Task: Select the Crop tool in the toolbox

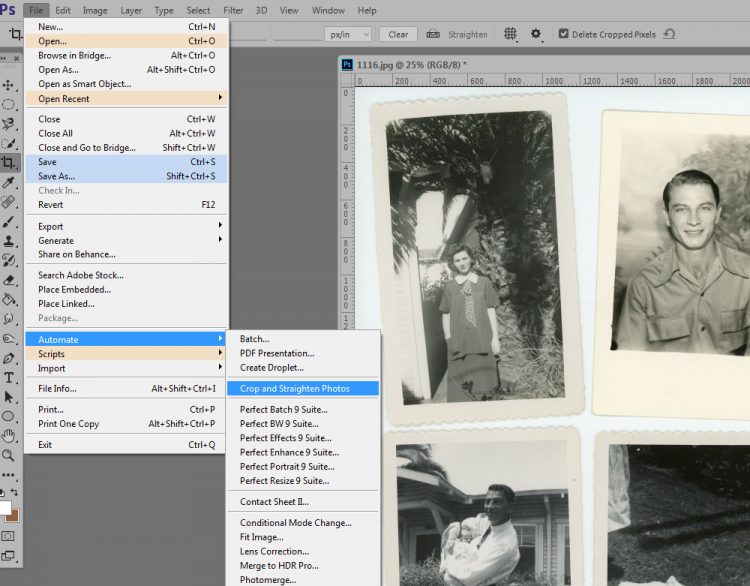Action: [x=8, y=163]
